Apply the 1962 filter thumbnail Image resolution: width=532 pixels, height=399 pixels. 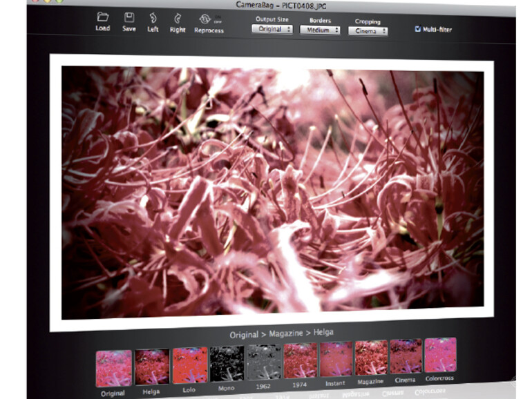click(264, 362)
